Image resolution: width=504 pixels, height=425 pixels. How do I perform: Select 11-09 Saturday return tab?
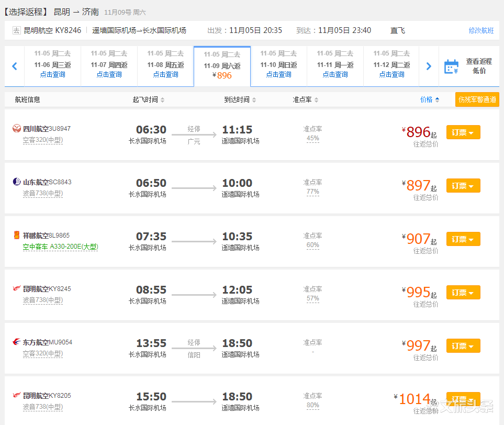(222, 66)
